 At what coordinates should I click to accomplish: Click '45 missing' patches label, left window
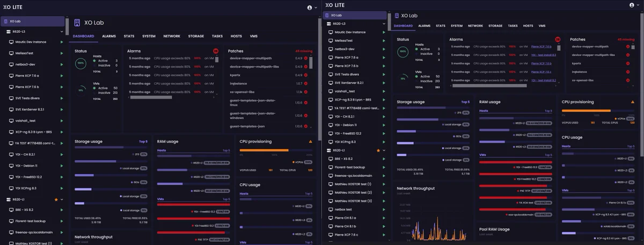(x=304, y=51)
